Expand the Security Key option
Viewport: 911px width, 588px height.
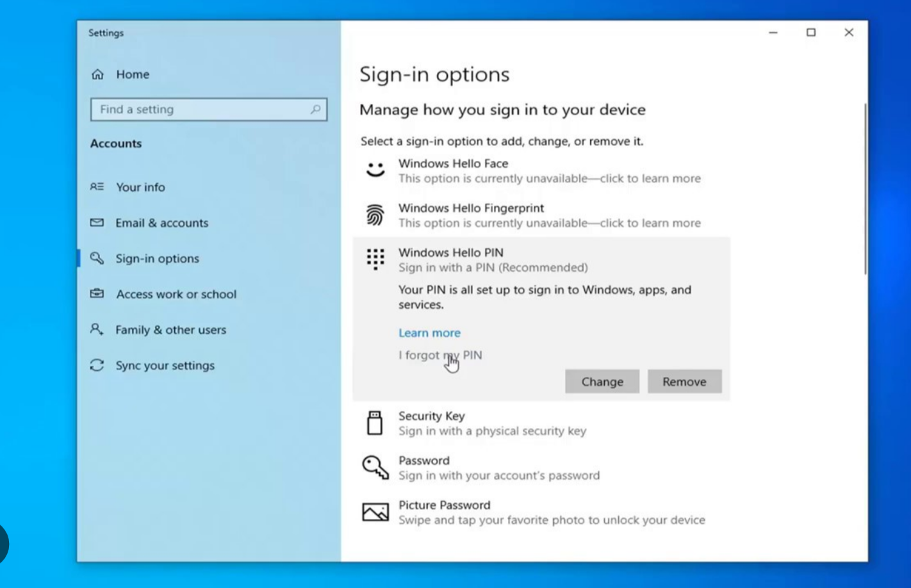tap(541, 423)
